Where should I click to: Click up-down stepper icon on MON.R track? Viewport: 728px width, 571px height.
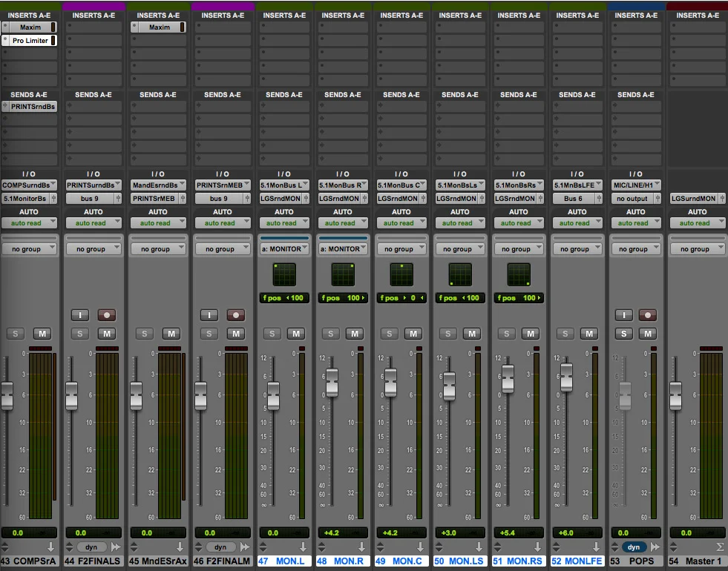[322, 547]
